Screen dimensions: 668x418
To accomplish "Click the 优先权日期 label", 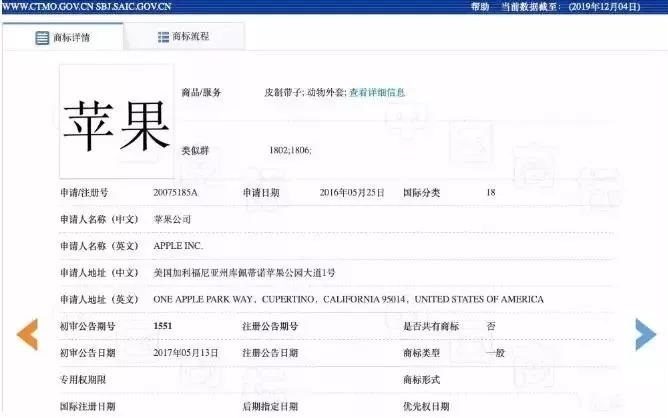I will tap(426, 406).
